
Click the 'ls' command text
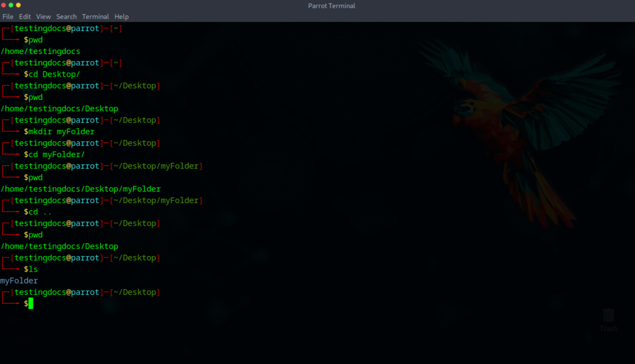click(x=33, y=270)
